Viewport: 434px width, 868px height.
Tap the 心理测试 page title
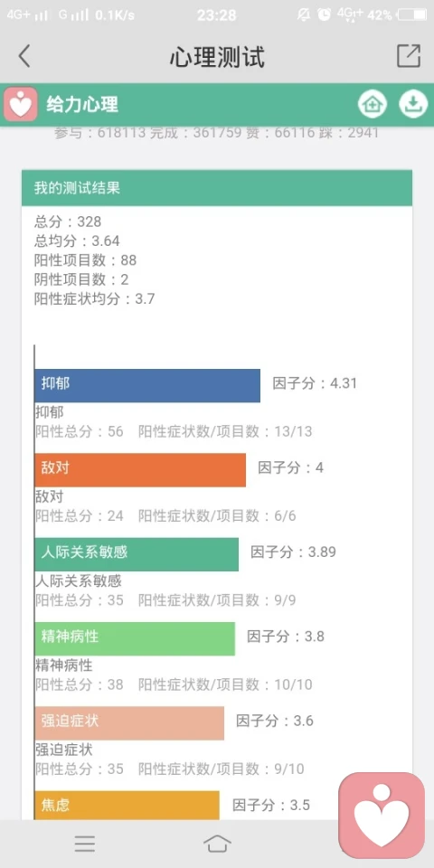click(217, 56)
